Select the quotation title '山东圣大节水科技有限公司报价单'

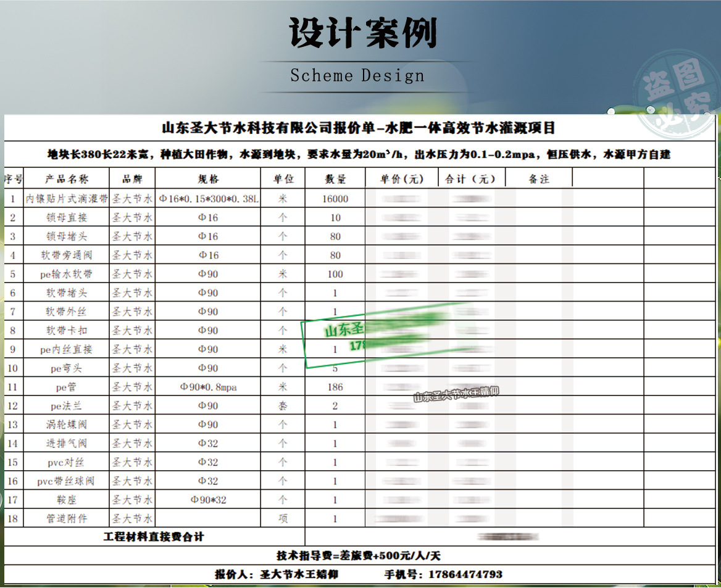[269, 127]
